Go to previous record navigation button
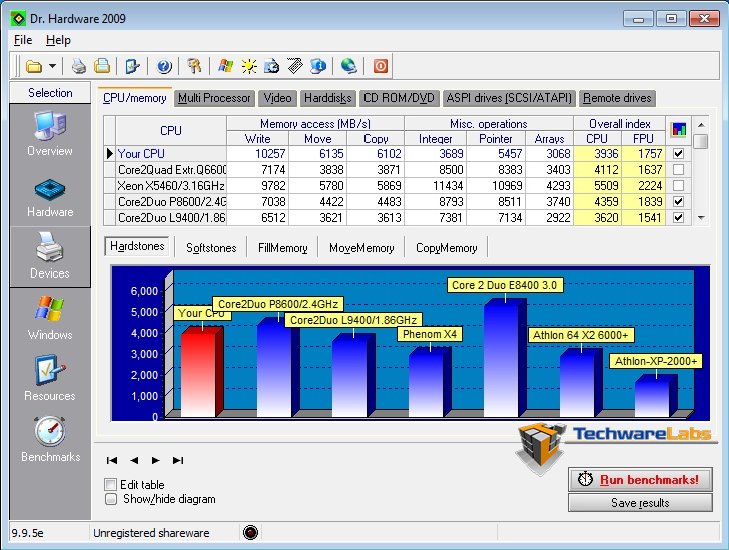 tap(134, 460)
